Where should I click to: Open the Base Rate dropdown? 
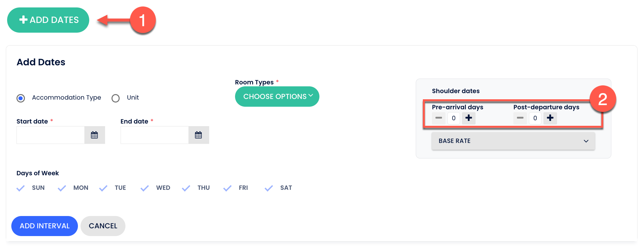point(513,141)
